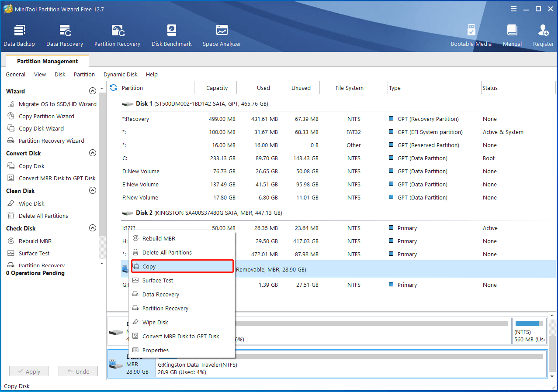Choose Delete All Partitions in the context menu
This screenshot has width=558, height=392.
click(182, 252)
